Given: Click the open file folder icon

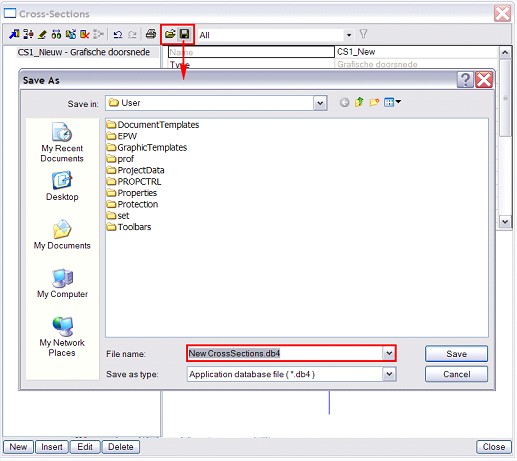Looking at the screenshot, I should pyautogui.click(x=170, y=34).
